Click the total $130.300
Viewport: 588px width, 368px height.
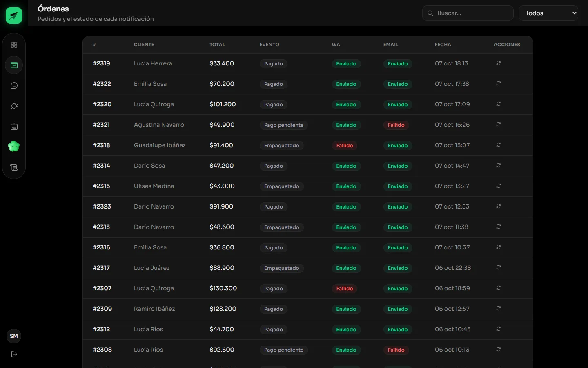click(223, 288)
